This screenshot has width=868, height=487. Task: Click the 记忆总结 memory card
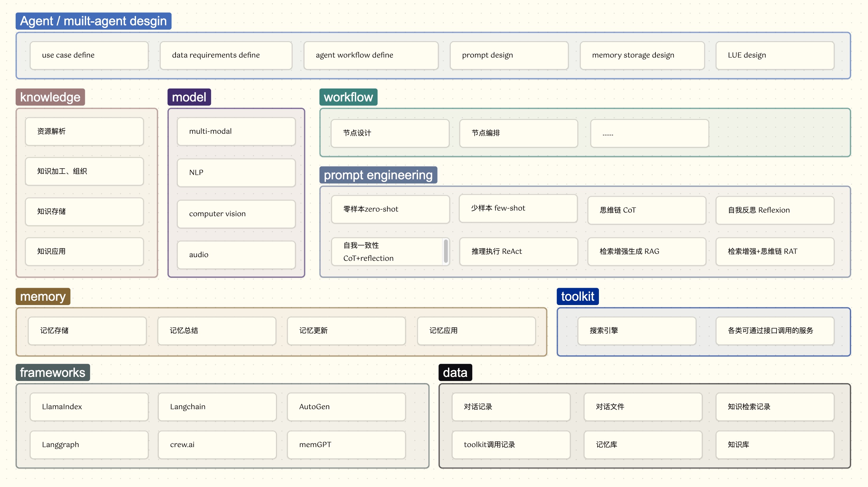point(217,331)
